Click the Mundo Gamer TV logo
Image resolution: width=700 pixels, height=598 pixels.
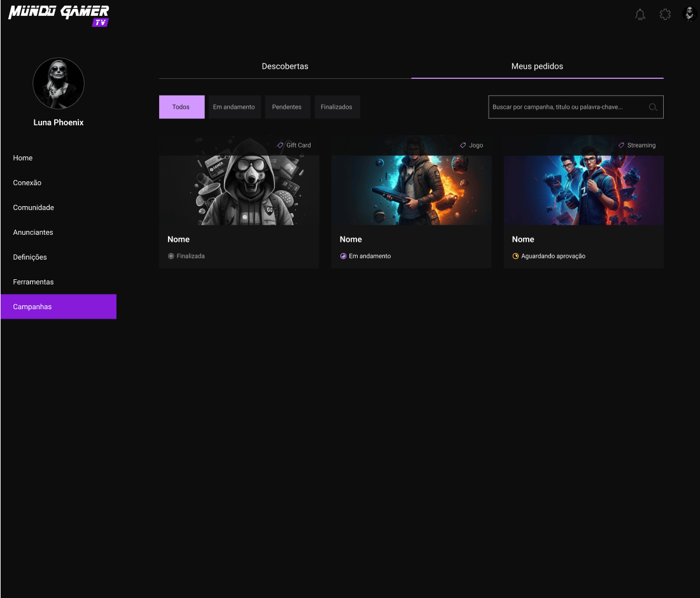coord(59,15)
